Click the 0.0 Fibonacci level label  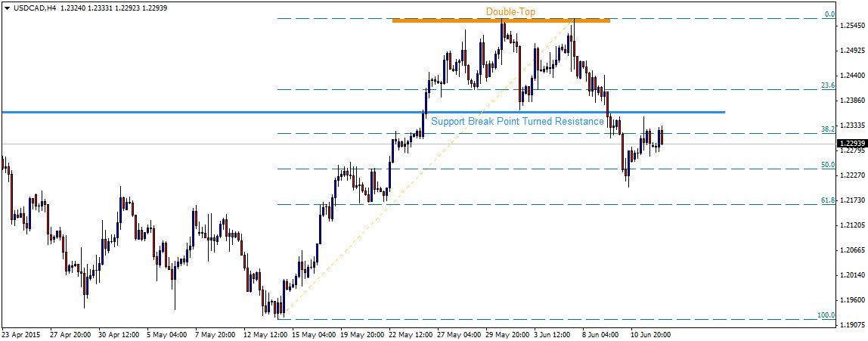829,14
